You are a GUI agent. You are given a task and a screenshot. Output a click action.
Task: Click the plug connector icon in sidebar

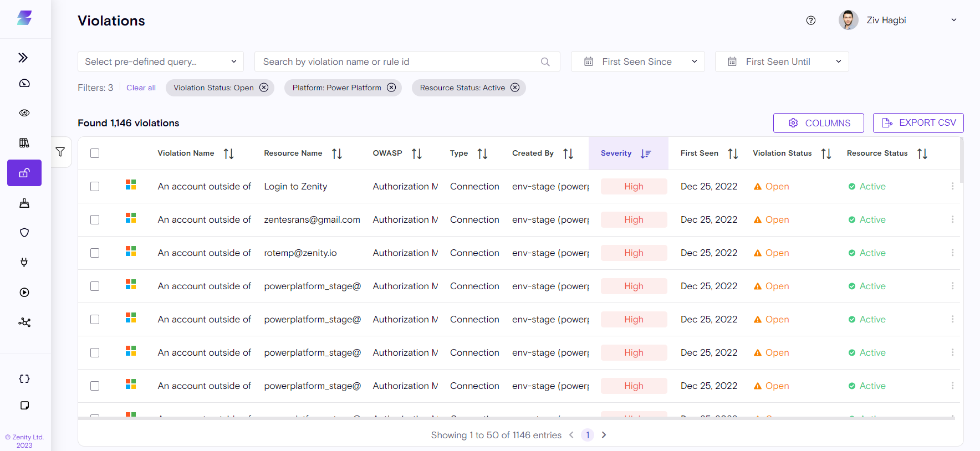tap(24, 262)
